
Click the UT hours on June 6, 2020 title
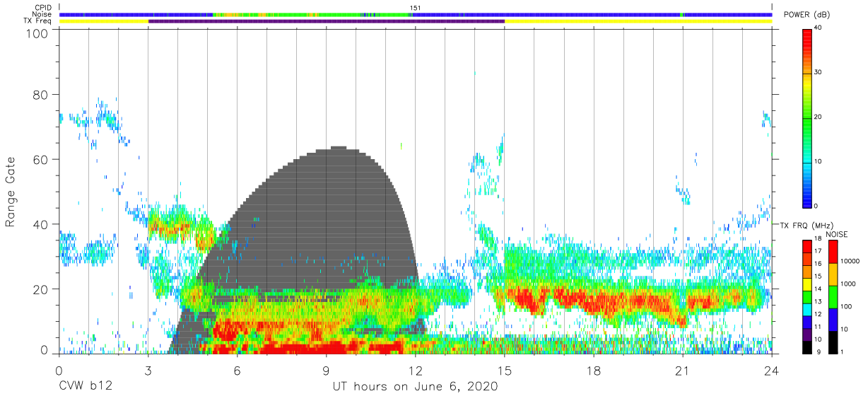click(415, 387)
